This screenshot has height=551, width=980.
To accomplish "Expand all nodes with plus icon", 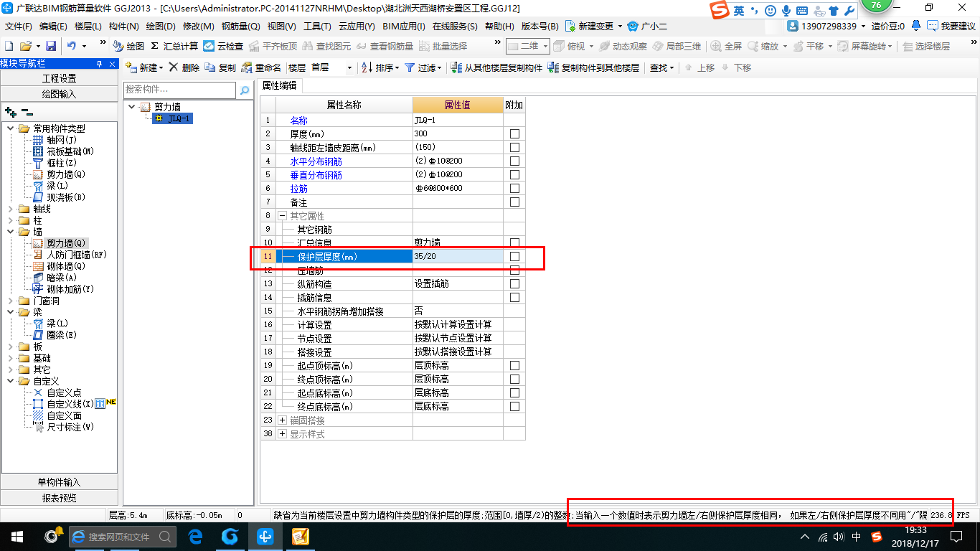I will coord(10,112).
